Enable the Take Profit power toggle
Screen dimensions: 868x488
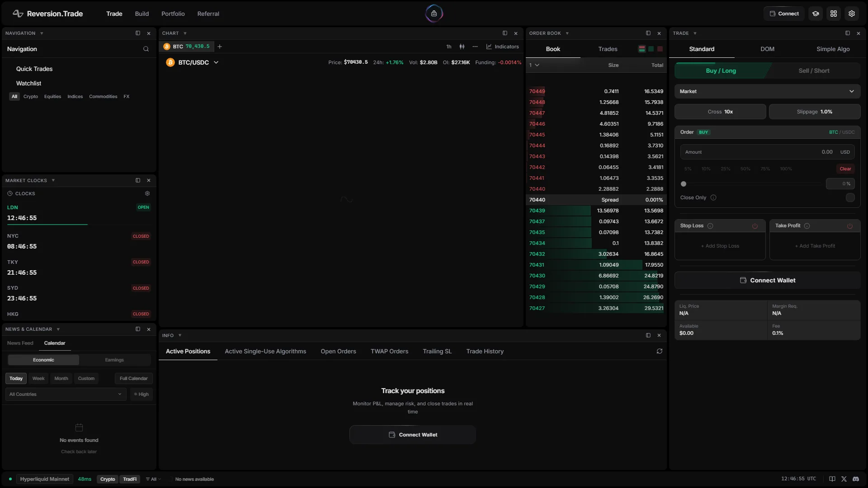click(x=850, y=226)
